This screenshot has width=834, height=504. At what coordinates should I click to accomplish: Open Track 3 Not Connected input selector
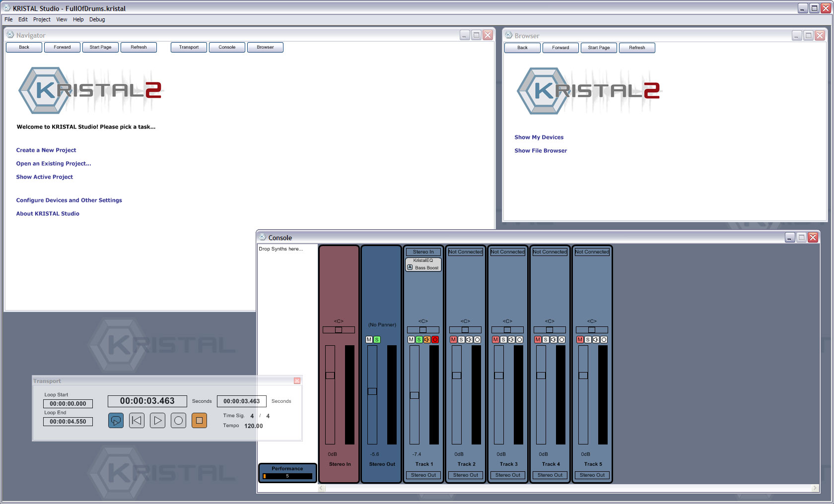[508, 252]
